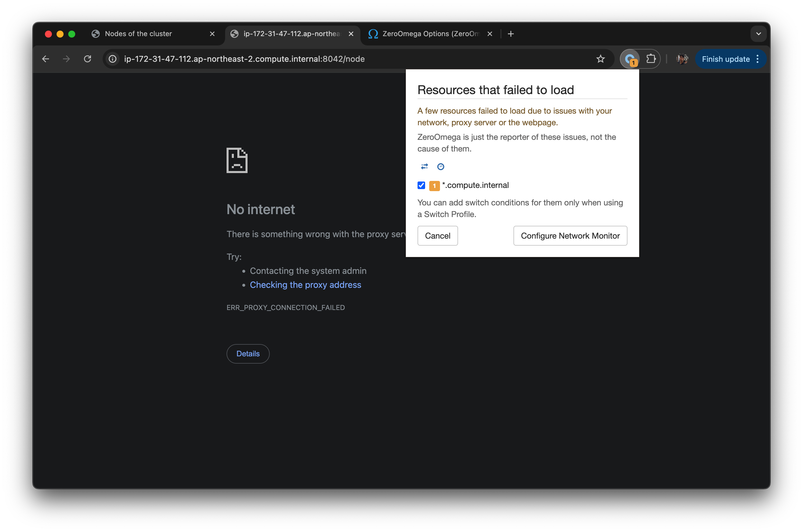
Task: Open Chrome's three-dot menu
Action: coord(758,59)
